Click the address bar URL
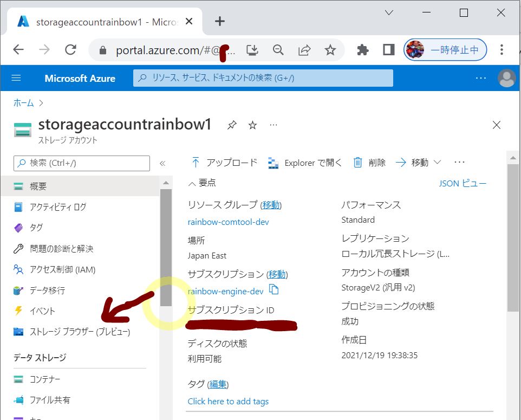 [175, 50]
